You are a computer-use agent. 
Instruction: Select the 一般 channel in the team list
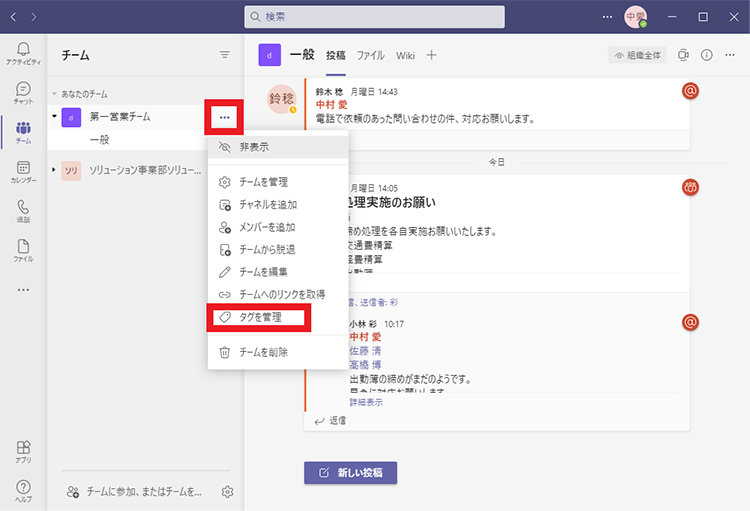99,140
